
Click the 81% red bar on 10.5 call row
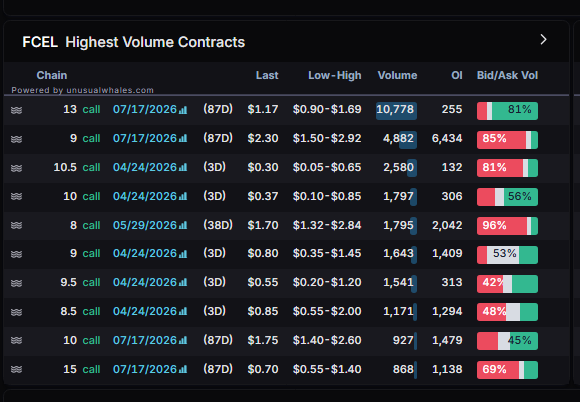(x=507, y=168)
